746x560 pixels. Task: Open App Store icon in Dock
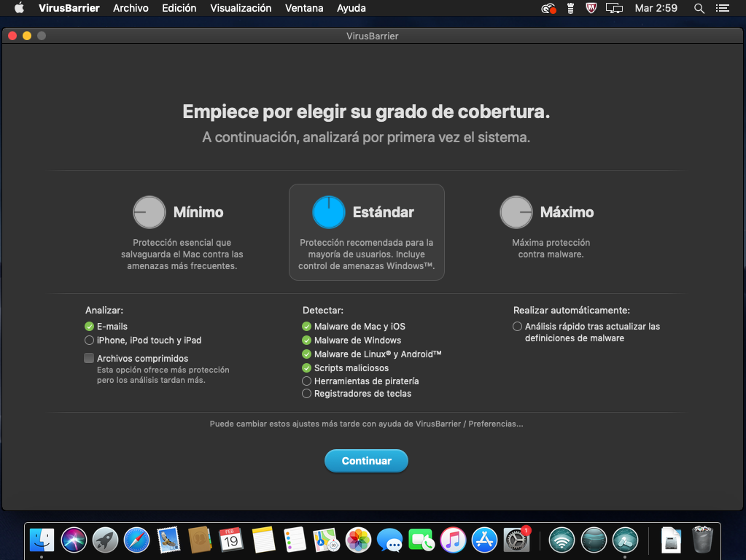[484, 540]
